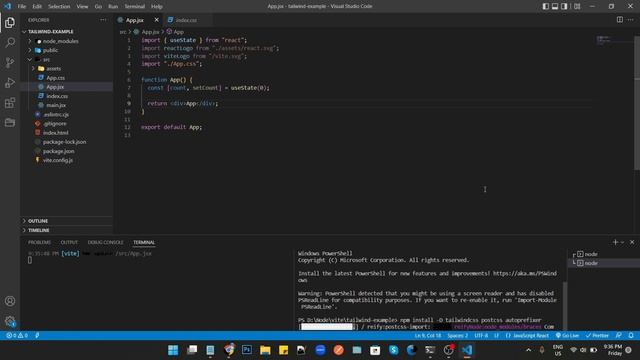
Task: Select the first node terminal in list
Action: click(604, 254)
